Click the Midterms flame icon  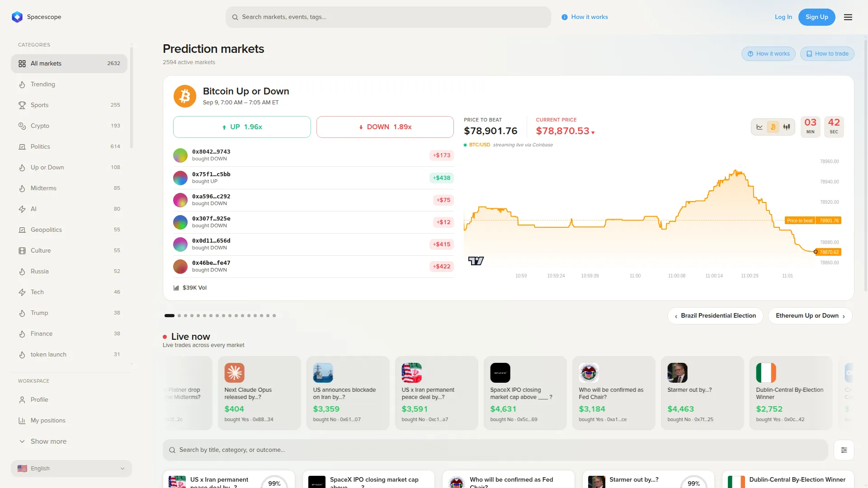22,188
